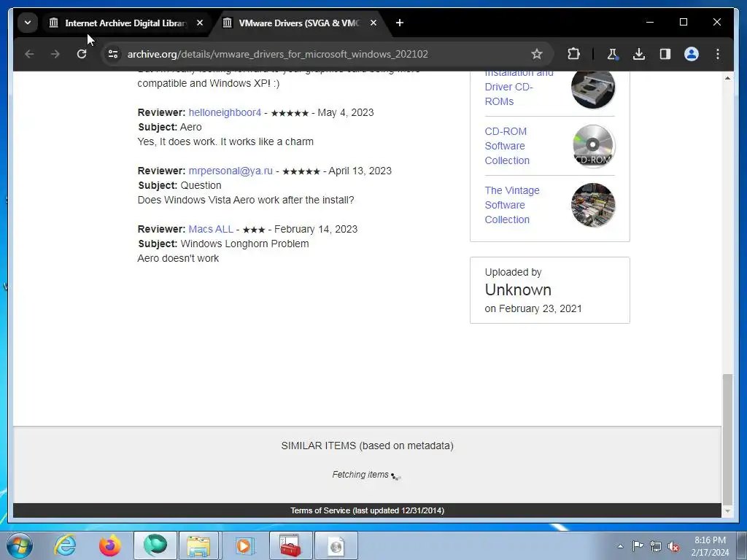Open The Vintage Software Collection link

click(x=512, y=205)
